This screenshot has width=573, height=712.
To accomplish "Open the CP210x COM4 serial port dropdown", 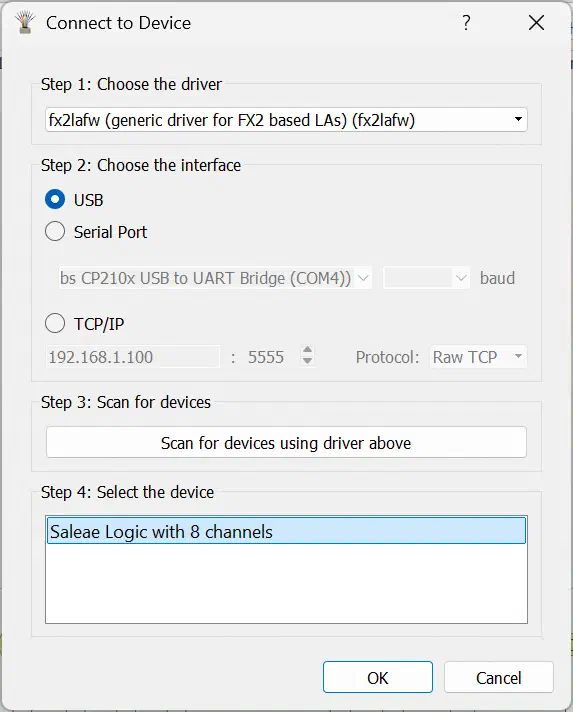I will click(x=215, y=278).
